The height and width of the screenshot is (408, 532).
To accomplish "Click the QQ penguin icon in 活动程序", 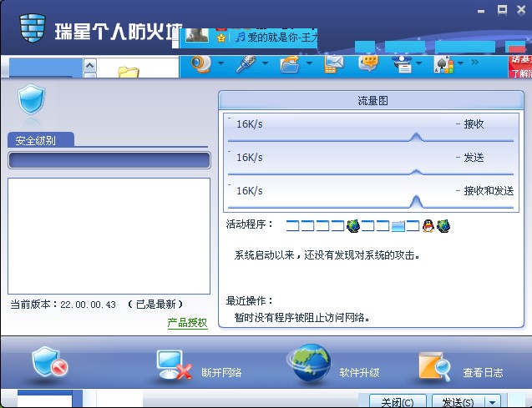I will [x=428, y=225].
